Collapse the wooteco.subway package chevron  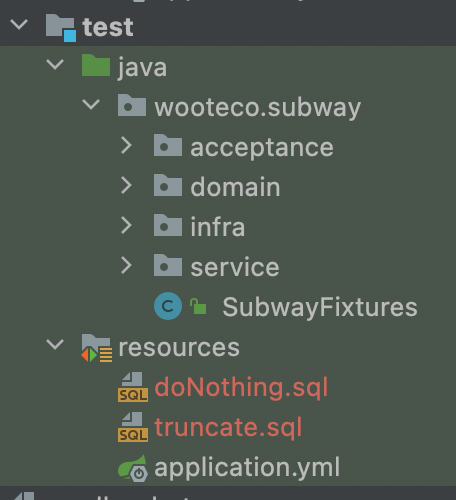(91, 104)
